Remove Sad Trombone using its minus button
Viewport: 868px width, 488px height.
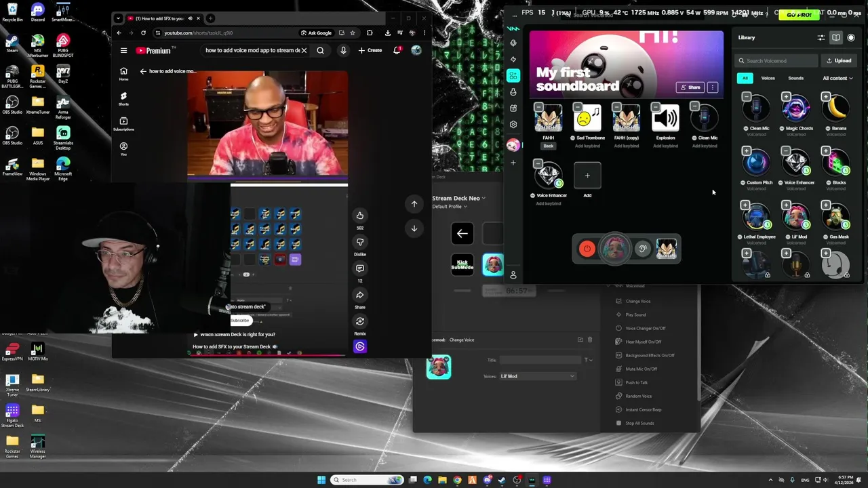click(x=577, y=106)
